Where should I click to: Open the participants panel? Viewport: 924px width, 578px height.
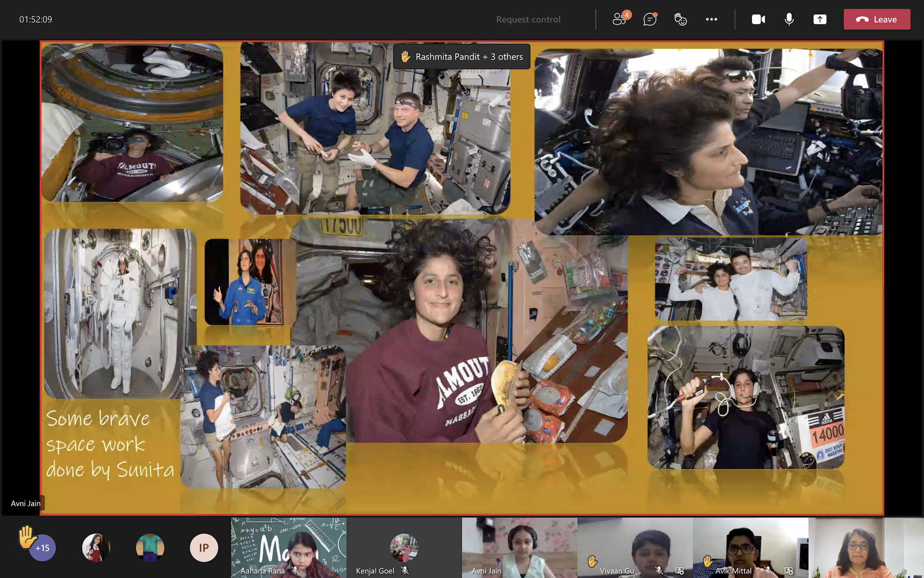620,19
